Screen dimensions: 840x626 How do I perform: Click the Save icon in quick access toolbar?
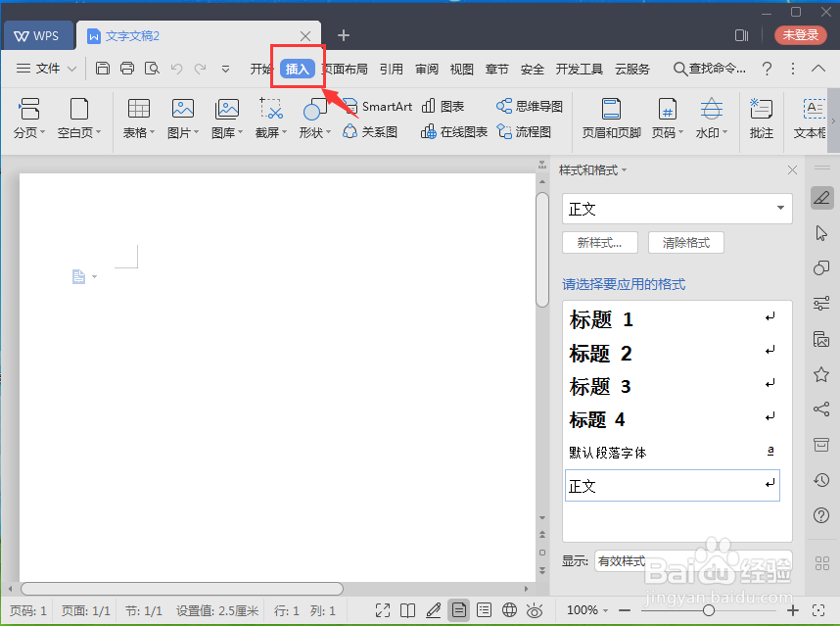tap(103, 68)
